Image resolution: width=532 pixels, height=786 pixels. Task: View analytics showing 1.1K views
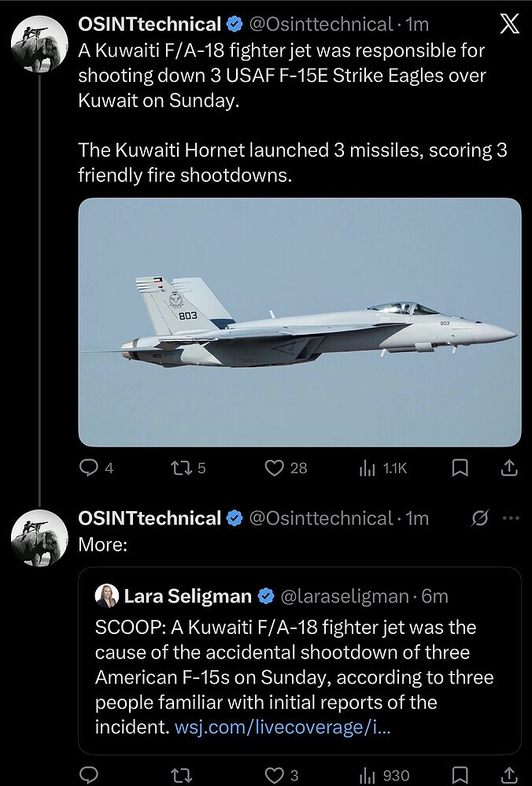click(368, 468)
